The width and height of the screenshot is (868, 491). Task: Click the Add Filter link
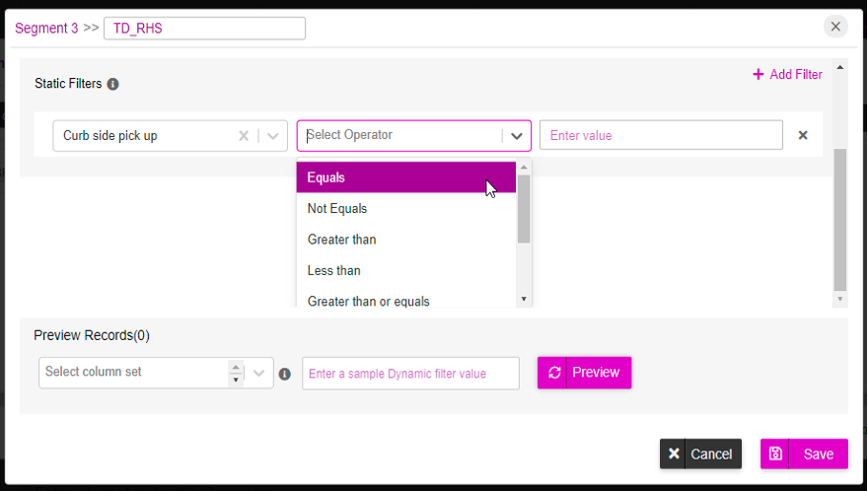[787, 74]
